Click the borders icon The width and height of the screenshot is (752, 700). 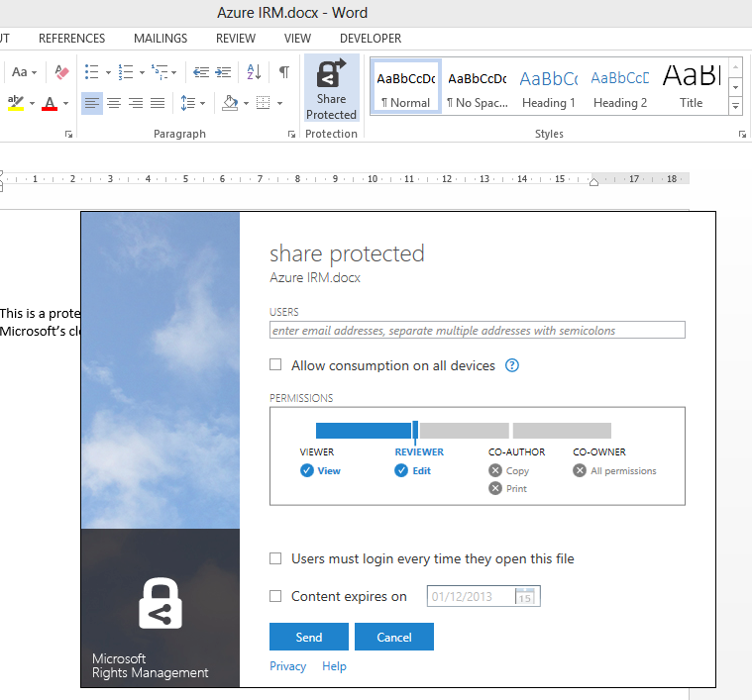[264, 103]
